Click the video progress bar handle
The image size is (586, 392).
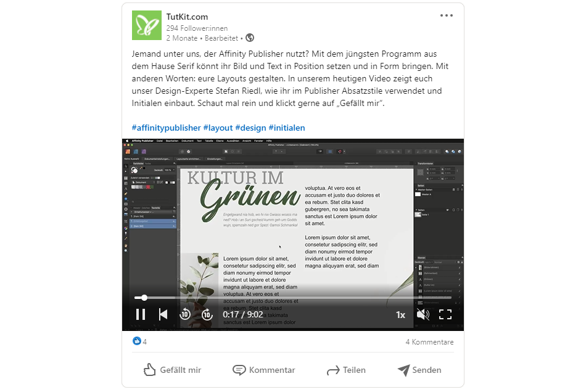pos(144,298)
